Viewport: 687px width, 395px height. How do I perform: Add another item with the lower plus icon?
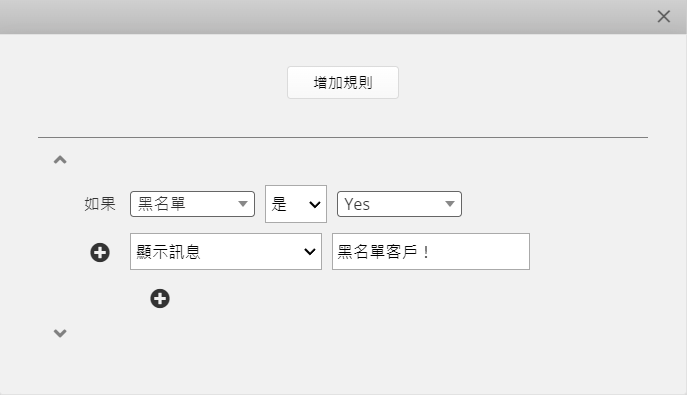pyautogui.click(x=160, y=299)
